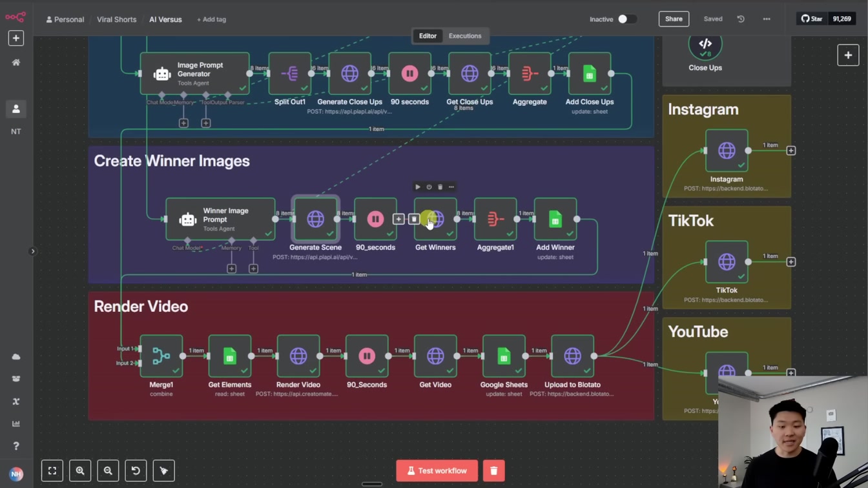Open workflow history clock icon
Image resolution: width=868 pixels, height=488 pixels.
741,19
